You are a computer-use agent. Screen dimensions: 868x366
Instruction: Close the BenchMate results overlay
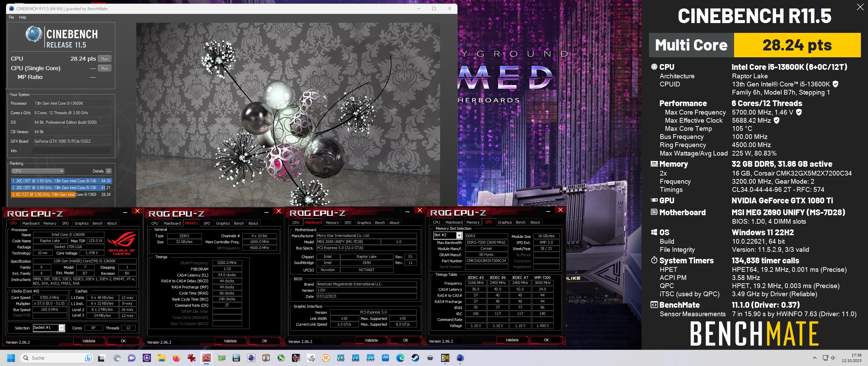(860, 7)
